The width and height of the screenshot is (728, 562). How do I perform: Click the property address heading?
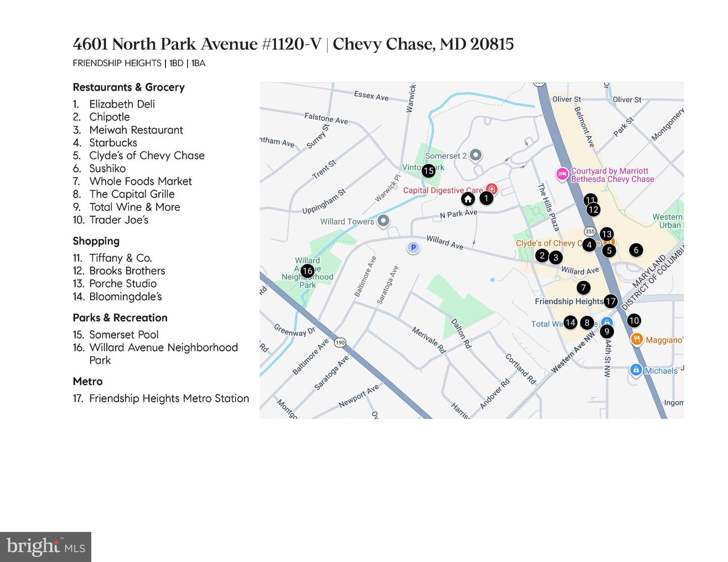tap(293, 44)
